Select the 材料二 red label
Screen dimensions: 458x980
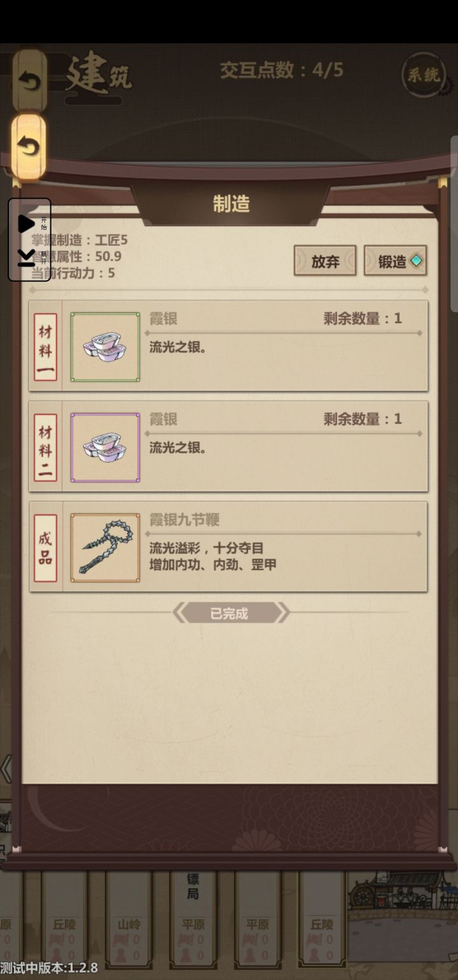pyautogui.click(x=45, y=447)
